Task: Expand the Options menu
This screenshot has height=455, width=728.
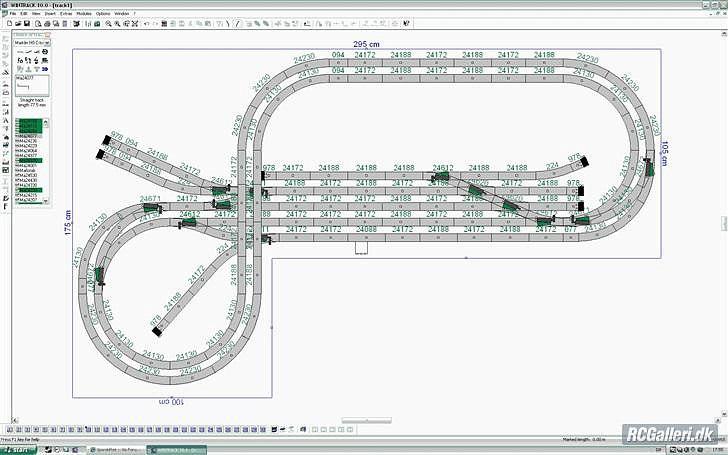Action: [103, 13]
